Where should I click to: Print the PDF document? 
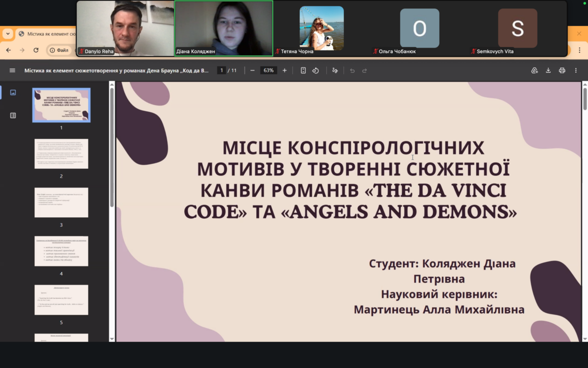pos(562,70)
